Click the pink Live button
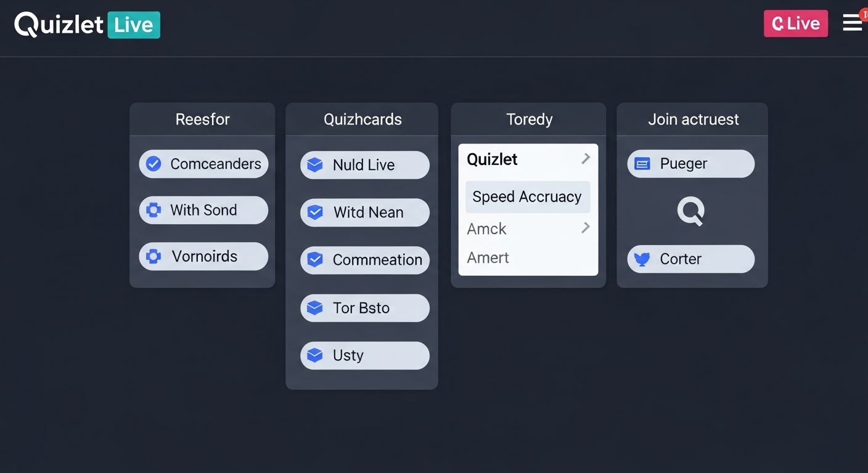Screen dimensions: 868x473 tap(795, 23)
